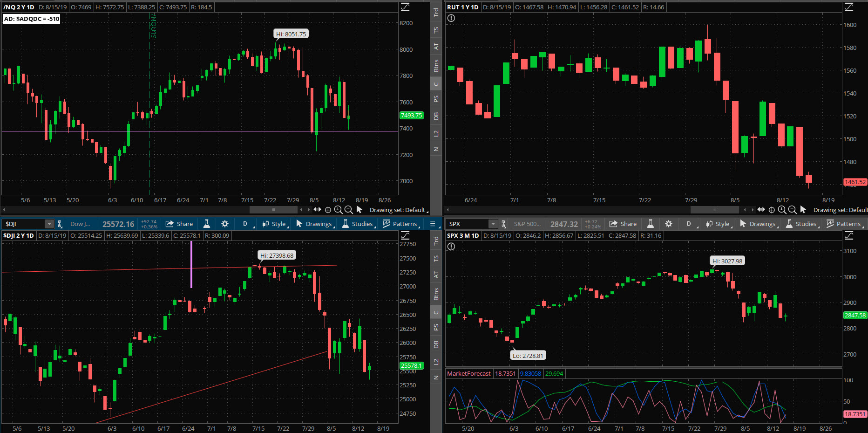
Task: Click the alert exclamation icon on the RUT chart
Action: pyautogui.click(x=451, y=18)
